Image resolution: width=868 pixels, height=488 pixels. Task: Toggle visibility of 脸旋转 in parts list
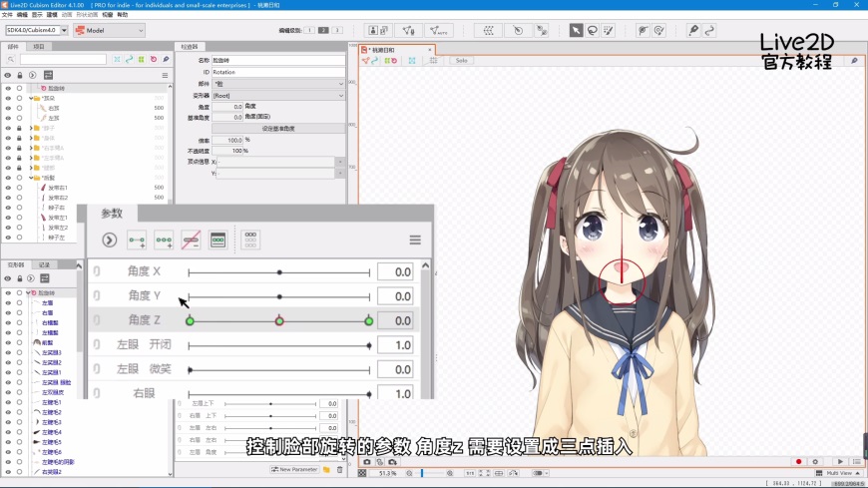8,88
